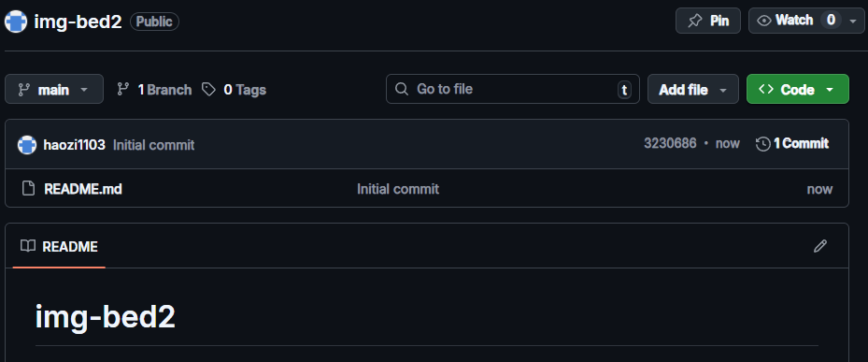Image resolution: width=868 pixels, height=362 pixels.
Task: Click the t keyboard shortcut hint
Action: [x=624, y=90]
